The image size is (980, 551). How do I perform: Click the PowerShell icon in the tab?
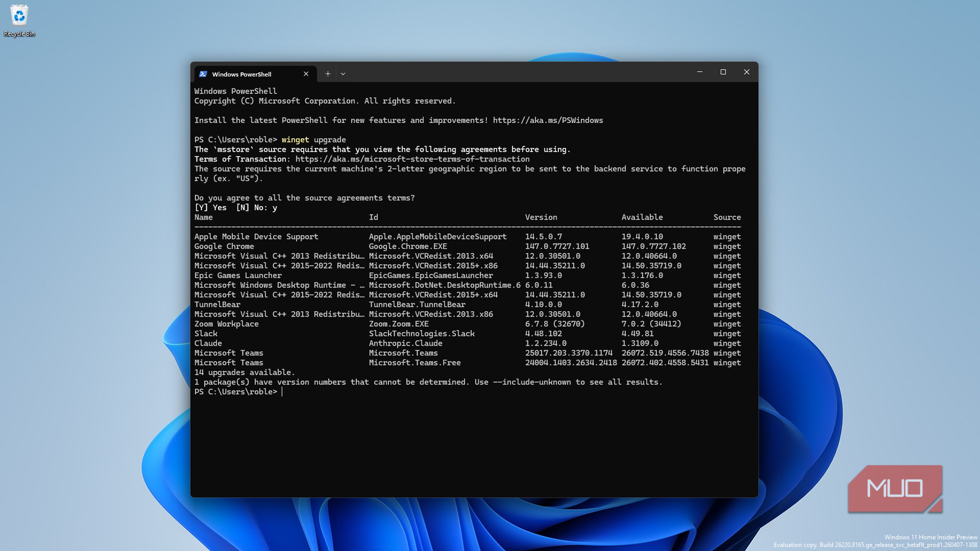tap(203, 74)
